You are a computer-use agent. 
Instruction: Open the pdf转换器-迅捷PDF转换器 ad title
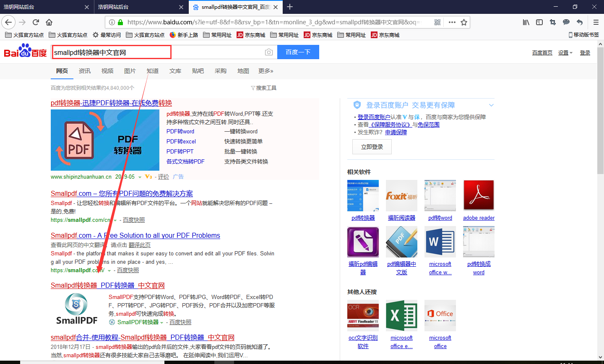pyautogui.click(x=111, y=103)
